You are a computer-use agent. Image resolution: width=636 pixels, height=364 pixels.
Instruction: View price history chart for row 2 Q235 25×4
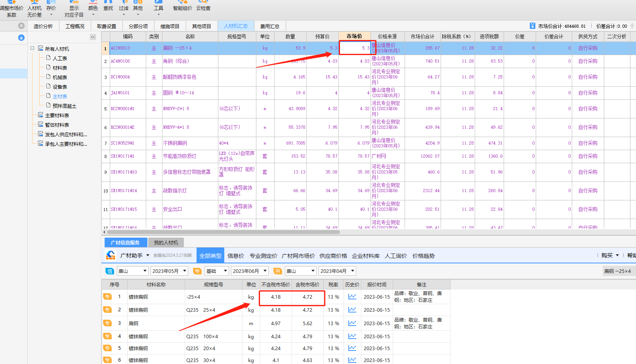tap(352, 310)
